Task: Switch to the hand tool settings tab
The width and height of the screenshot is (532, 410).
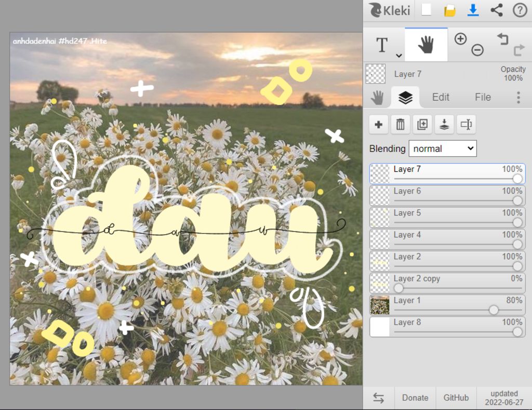Action: 377,98
